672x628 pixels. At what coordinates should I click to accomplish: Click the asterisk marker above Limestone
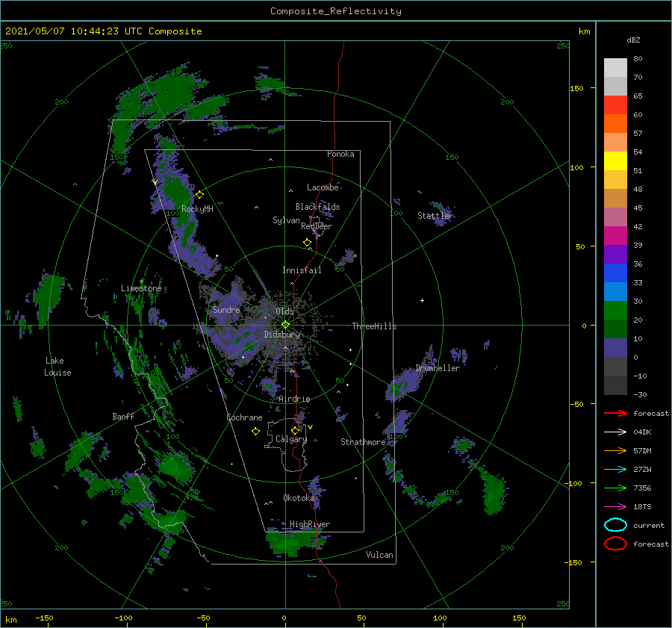[x=141, y=282]
